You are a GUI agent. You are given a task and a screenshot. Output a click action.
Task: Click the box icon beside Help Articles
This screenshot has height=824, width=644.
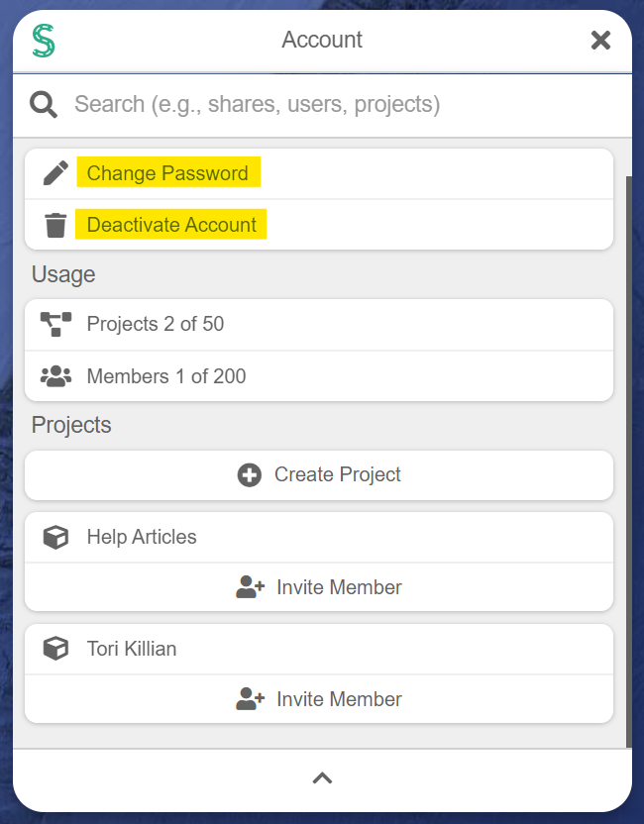click(56, 537)
